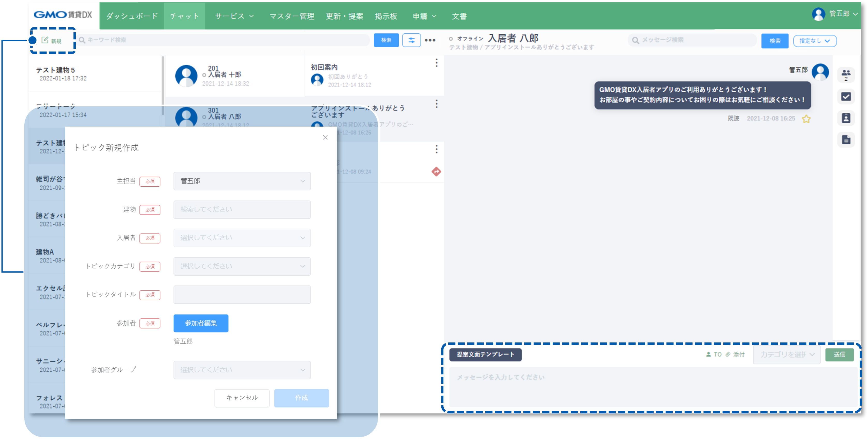Open the contact card icon in right sidebar
Image resolution: width=868 pixels, height=439 pixels.
[846, 118]
